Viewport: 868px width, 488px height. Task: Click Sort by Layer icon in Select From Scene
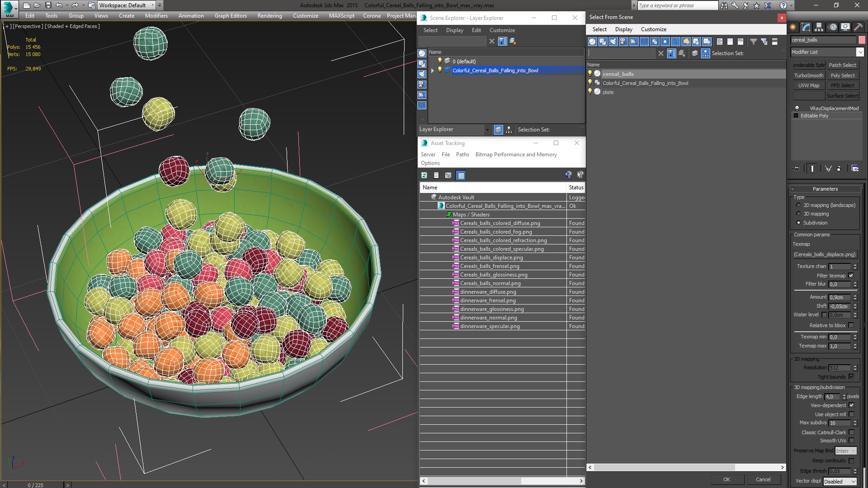click(x=695, y=53)
